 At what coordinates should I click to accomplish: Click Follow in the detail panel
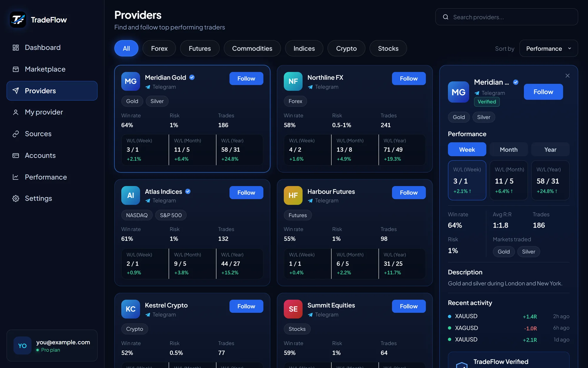[x=543, y=92]
